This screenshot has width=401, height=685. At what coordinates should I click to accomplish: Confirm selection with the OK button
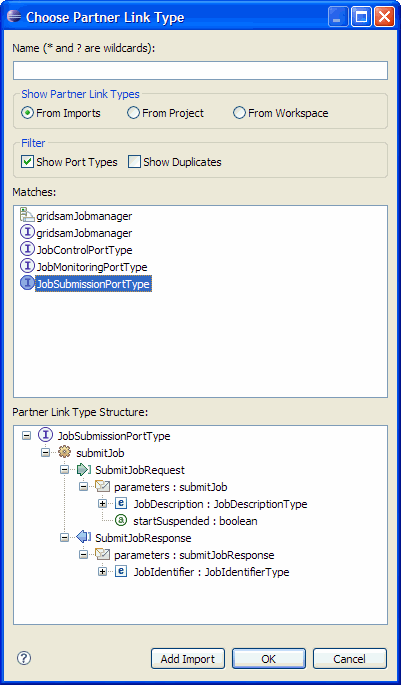point(269,658)
